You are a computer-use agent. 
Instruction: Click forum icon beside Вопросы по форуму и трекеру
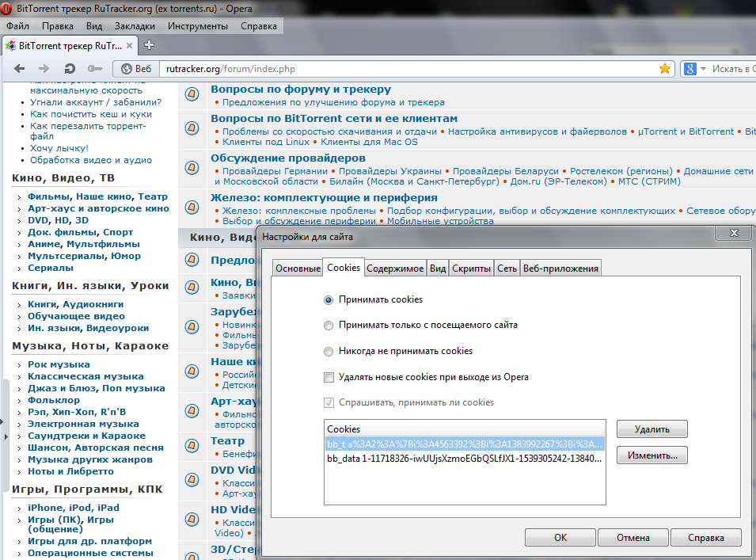pyautogui.click(x=192, y=93)
